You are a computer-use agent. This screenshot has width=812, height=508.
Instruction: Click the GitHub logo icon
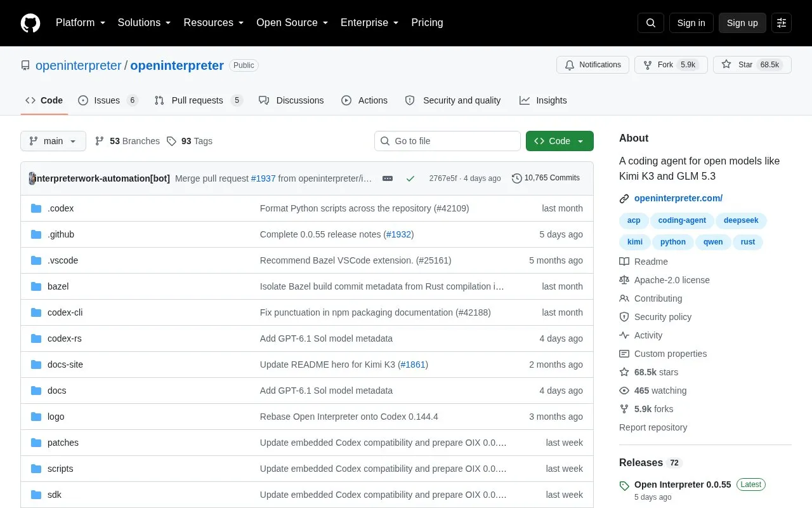pyautogui.click(x=30, y=23)
